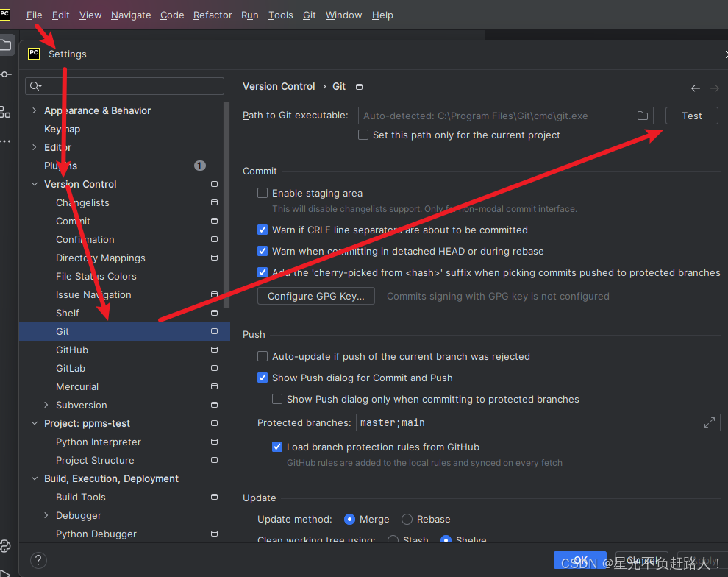
Task: Confirm settings with OK button
Action: pyautogui.click(x=580, y=560)
